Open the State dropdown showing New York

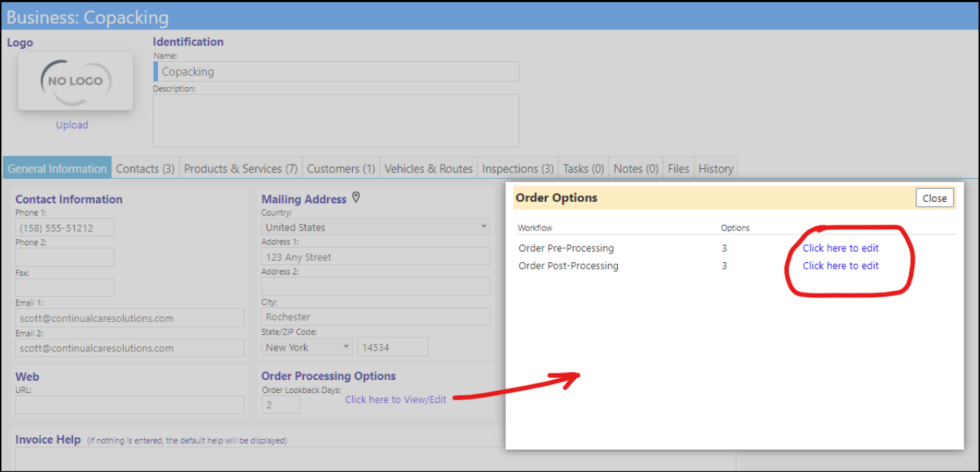point(307,347)
